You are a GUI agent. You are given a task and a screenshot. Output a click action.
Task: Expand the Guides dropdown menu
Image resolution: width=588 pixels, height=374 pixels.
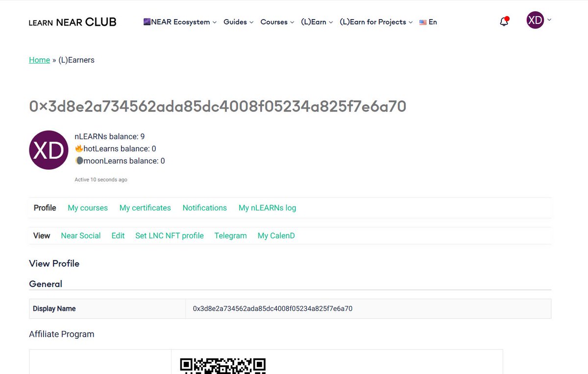(239, 22)
